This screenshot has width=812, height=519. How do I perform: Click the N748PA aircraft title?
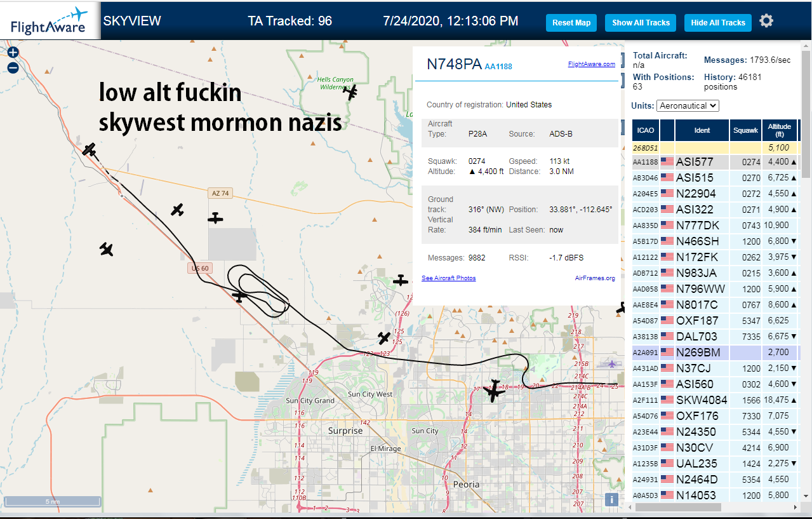tap(454, 64)
